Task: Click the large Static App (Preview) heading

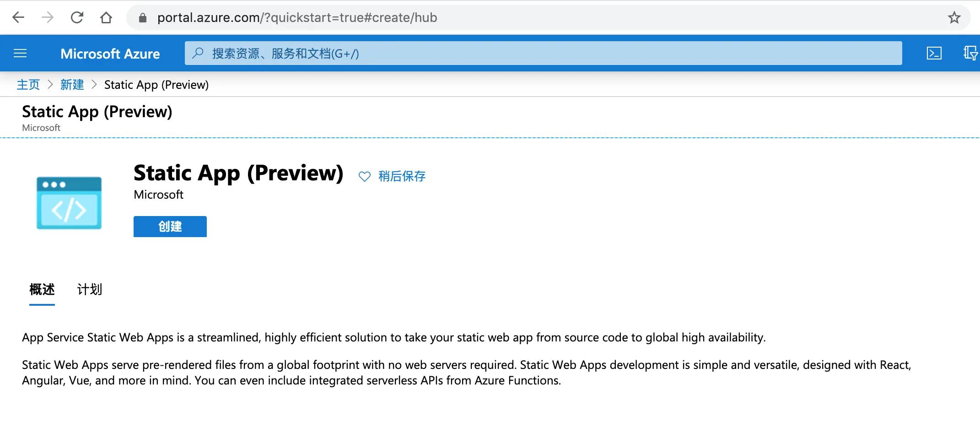Action: click(x=238, y=173)
